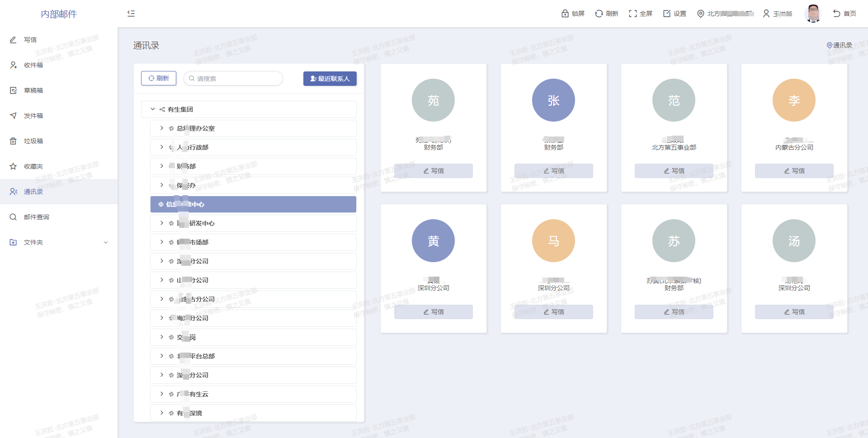This screenshot has height=438, width=868.
Task: Click the 汤 contact avatar
Action: 794,241
